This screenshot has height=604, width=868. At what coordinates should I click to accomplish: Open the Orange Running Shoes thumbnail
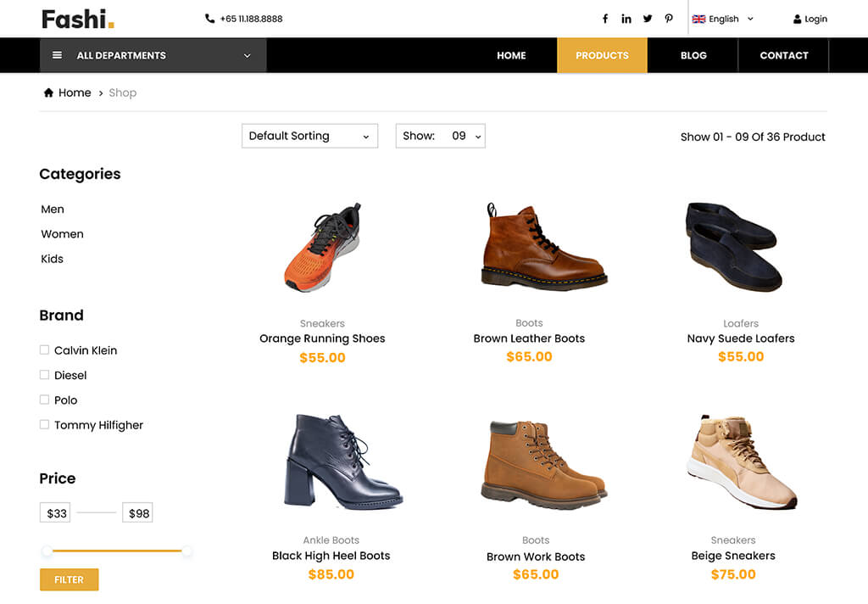click(x=322, y=248)
